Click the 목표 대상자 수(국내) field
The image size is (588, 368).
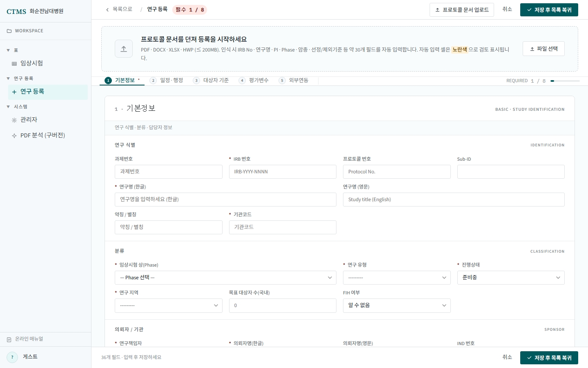click(x=283, y=305)
